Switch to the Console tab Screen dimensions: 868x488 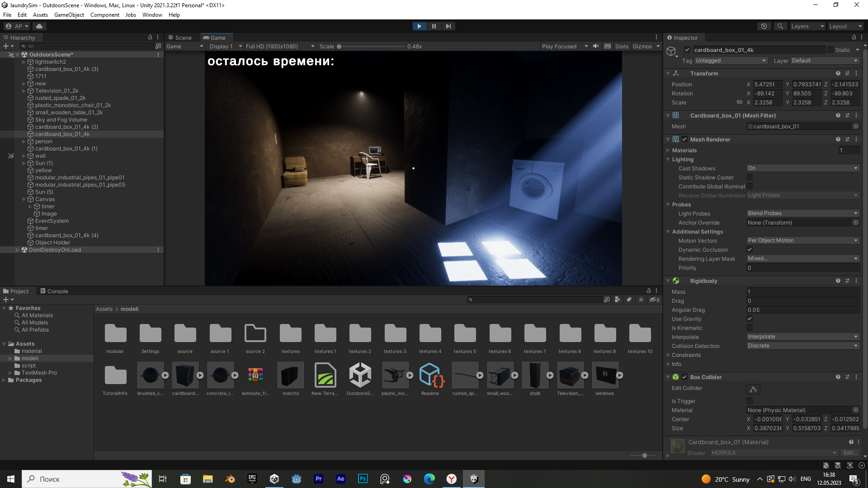point(54,291)
